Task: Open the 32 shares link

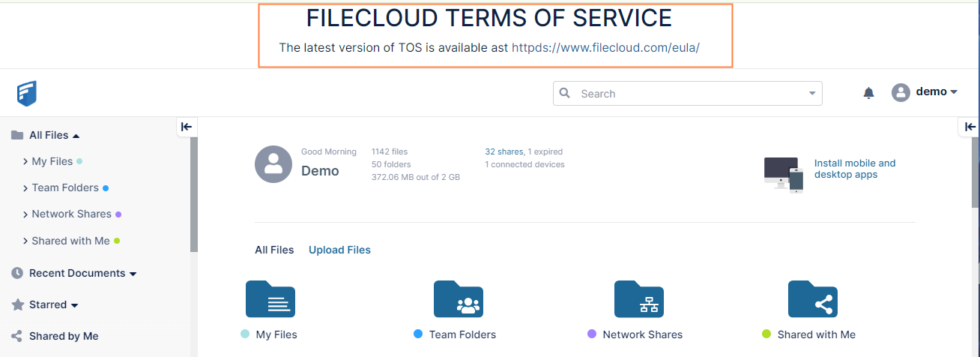Action: click(503, 151)
